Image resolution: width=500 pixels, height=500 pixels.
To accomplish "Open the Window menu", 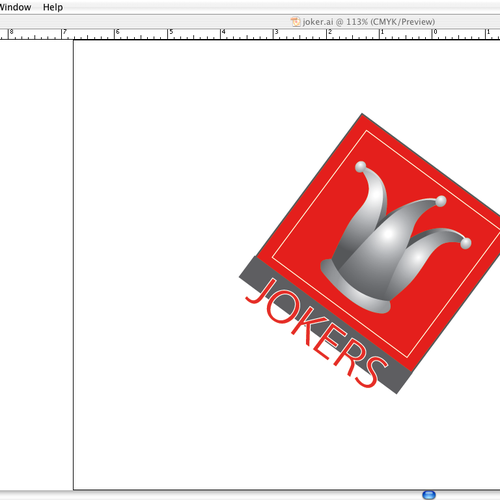I will point(15,7).
